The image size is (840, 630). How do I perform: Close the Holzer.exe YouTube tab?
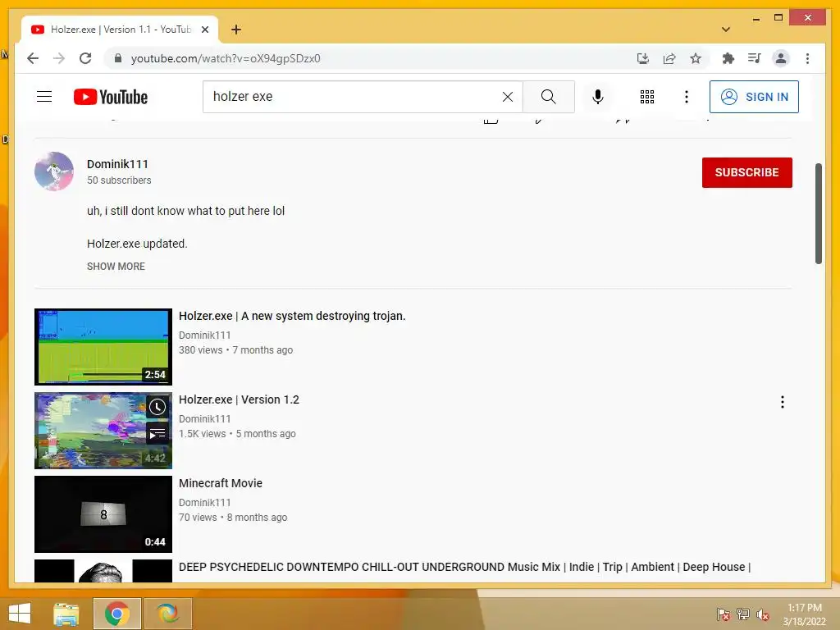pos(204,30)
